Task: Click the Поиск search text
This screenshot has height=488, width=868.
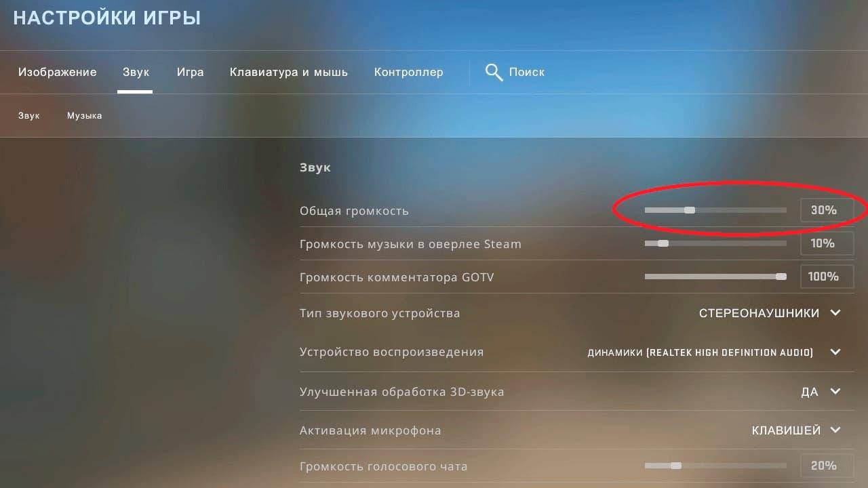Action: [527, 72]
